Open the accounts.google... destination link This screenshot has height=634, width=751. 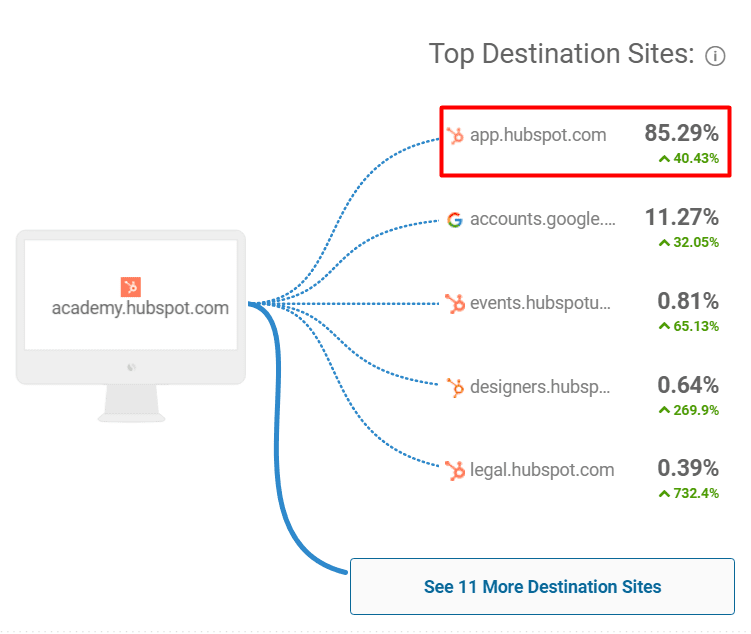pyautogui.click(x=543, y=219)
